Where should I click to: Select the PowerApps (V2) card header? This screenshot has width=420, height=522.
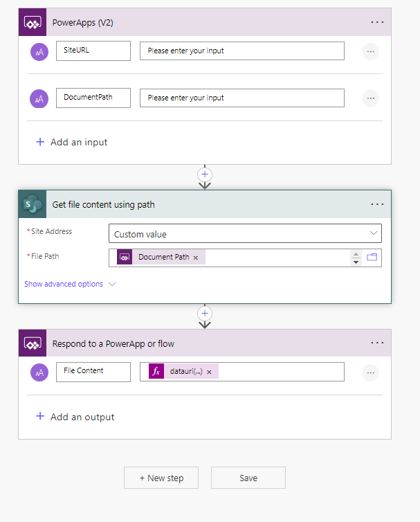(x=205, y=22)
